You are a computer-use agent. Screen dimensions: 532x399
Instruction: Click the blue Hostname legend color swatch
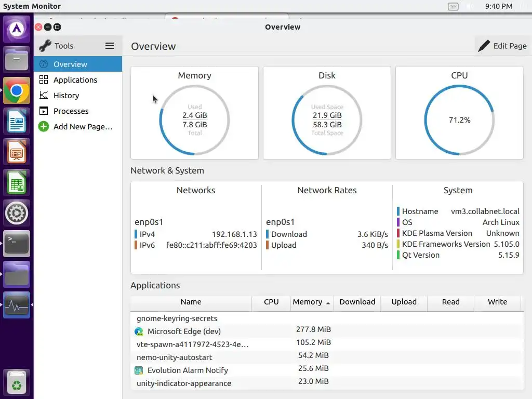pos(398,211)
